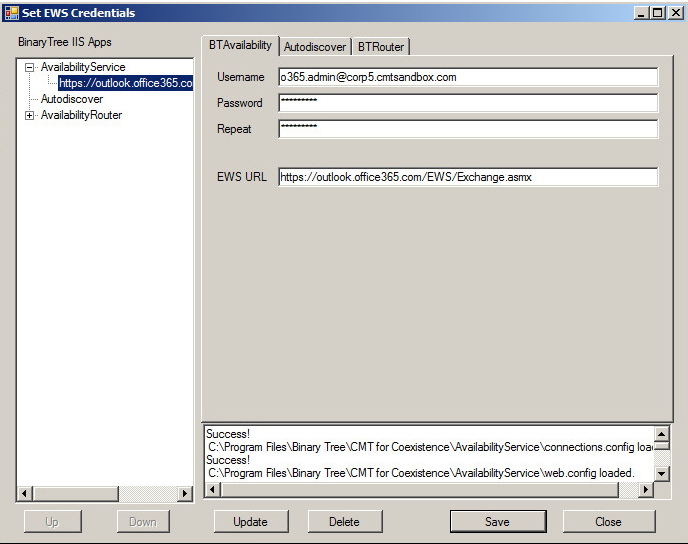The height and width of the screenshot is (544, 688).
Task: Select the Autodiscover tree item
Action: tap(72, 99)
